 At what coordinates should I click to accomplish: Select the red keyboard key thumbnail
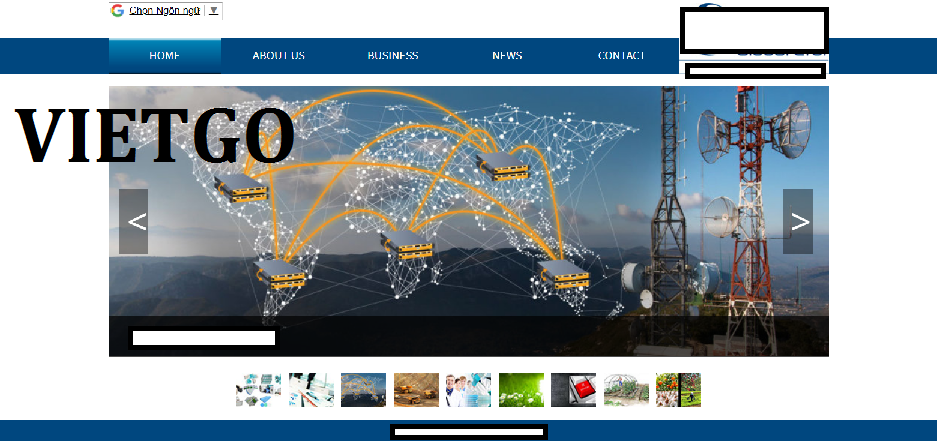[573, 390]
